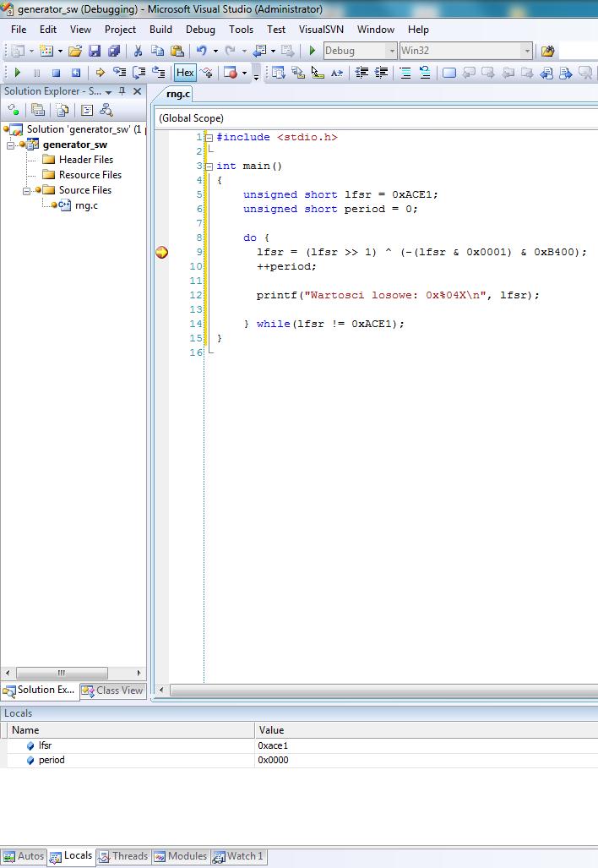
Task: Switch to the Modules tab
Action: coord(181,856)
